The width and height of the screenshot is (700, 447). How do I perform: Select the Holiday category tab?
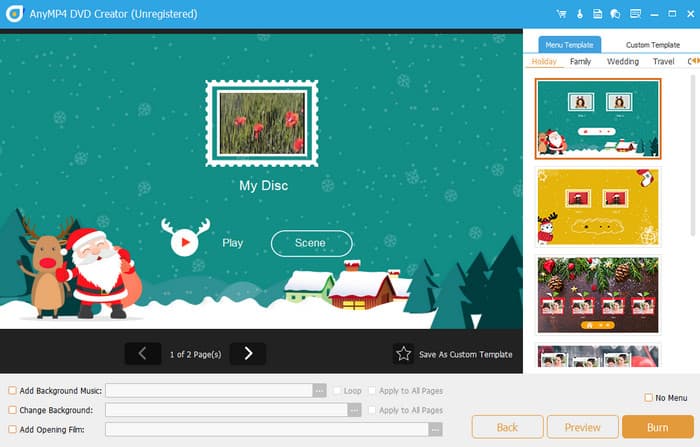pos(544,61)
